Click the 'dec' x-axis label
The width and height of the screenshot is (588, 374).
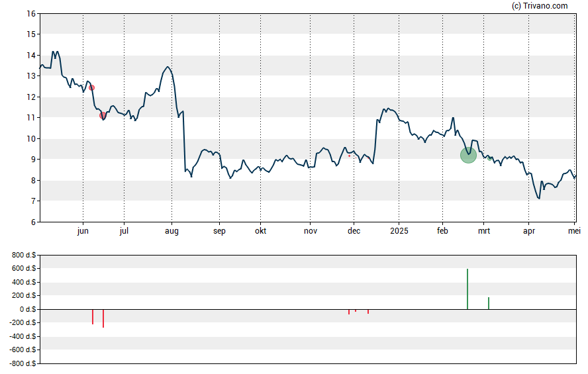coord(354,231)
